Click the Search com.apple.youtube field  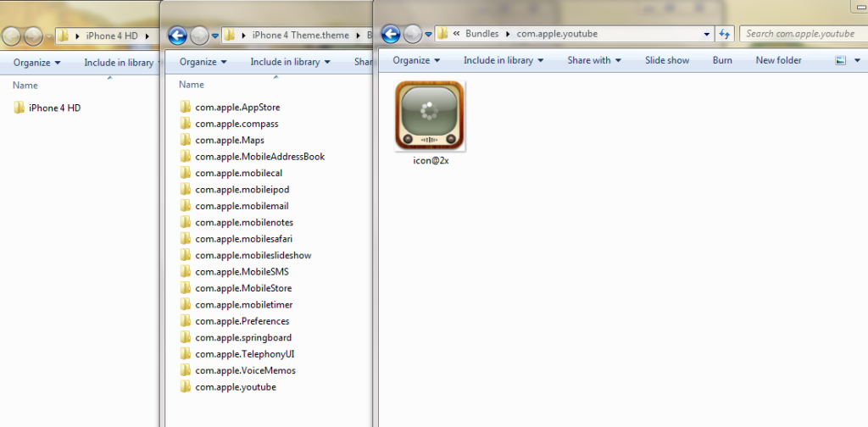tap(803, 34)
